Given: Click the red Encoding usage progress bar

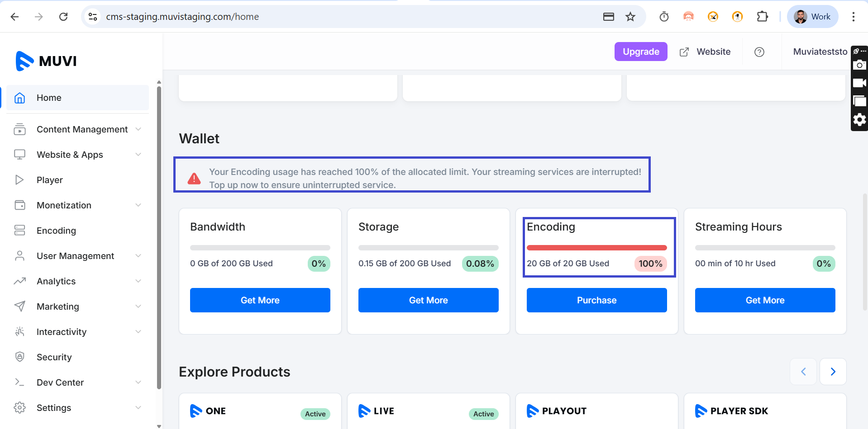Looking at the screenshot, I should pyautogui.click(x=596, y=248).
